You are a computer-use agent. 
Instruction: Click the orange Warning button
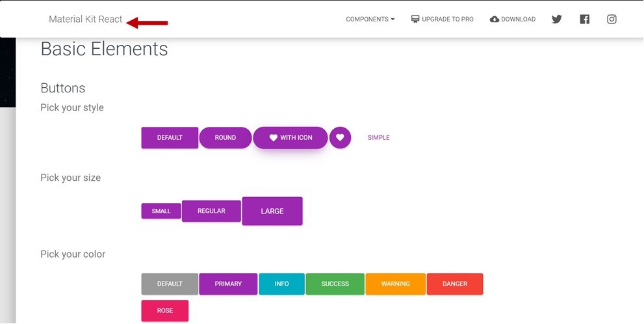point(396,284)
